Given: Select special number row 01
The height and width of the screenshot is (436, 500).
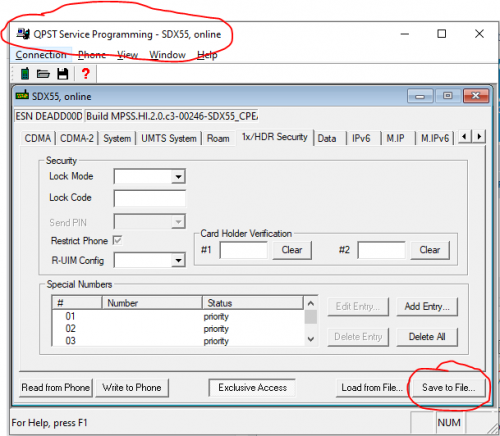Looking at the screenshot, I should coord(178,316).
